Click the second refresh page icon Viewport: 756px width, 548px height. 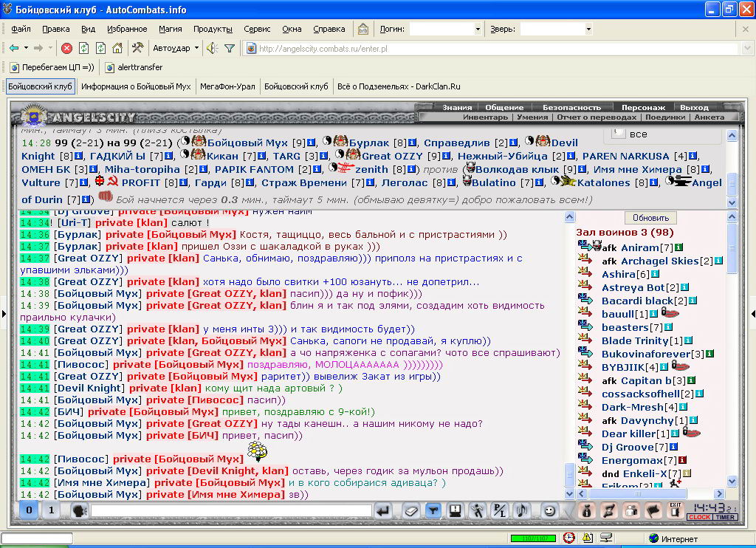coord(100,48)
